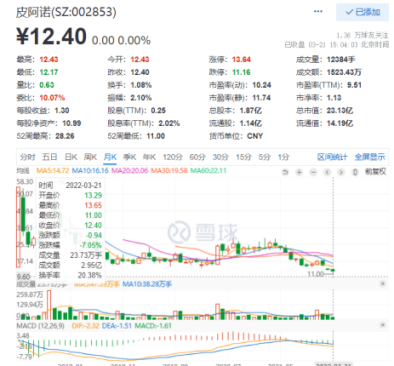Click the 总市值 value 23.13亿
The width and height of the screenshot is (394, 366).
340,110
